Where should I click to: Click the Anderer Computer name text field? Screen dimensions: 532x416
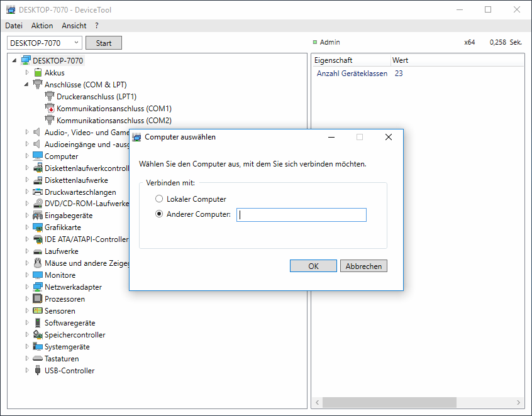point(301,215)
